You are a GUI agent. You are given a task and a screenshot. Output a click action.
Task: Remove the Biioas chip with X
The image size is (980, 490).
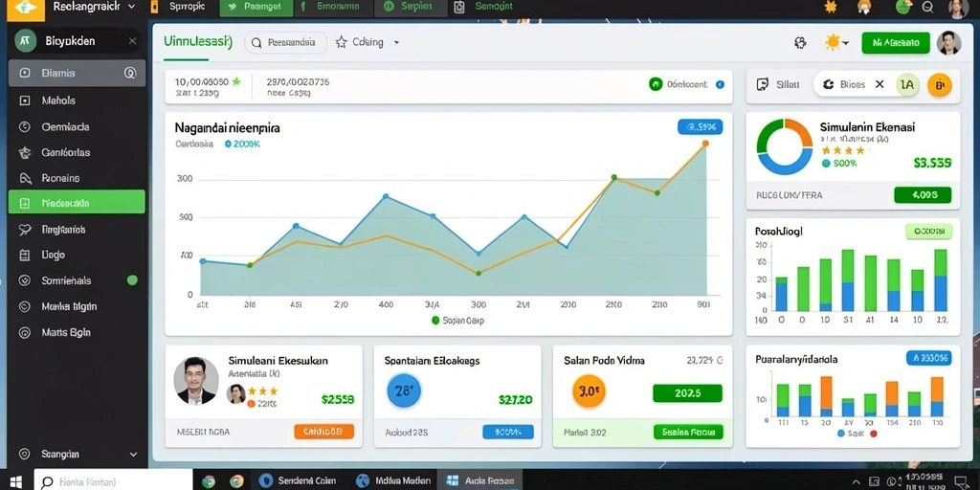pyautogui.click(x=880, y=84)
